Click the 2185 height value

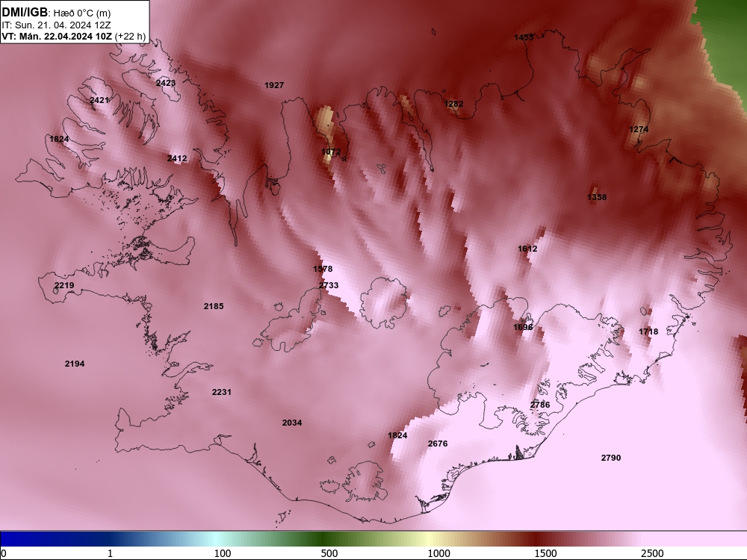click(x=214, y=306)
